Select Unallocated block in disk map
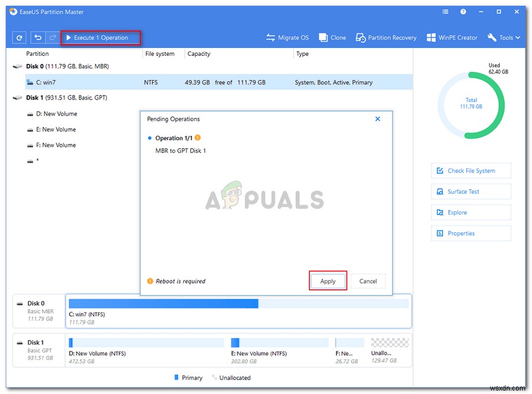Screen dimensions: 532x394 click(x=389, y=350)
